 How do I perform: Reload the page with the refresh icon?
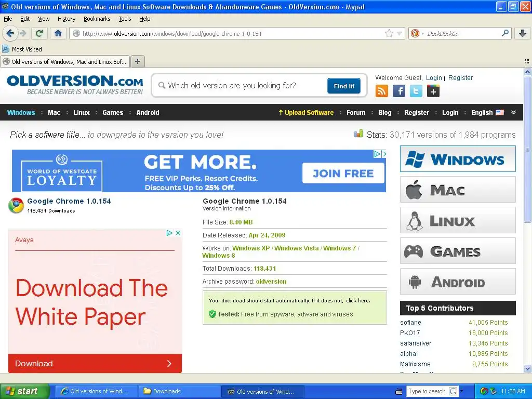click(x=39, y=33)
